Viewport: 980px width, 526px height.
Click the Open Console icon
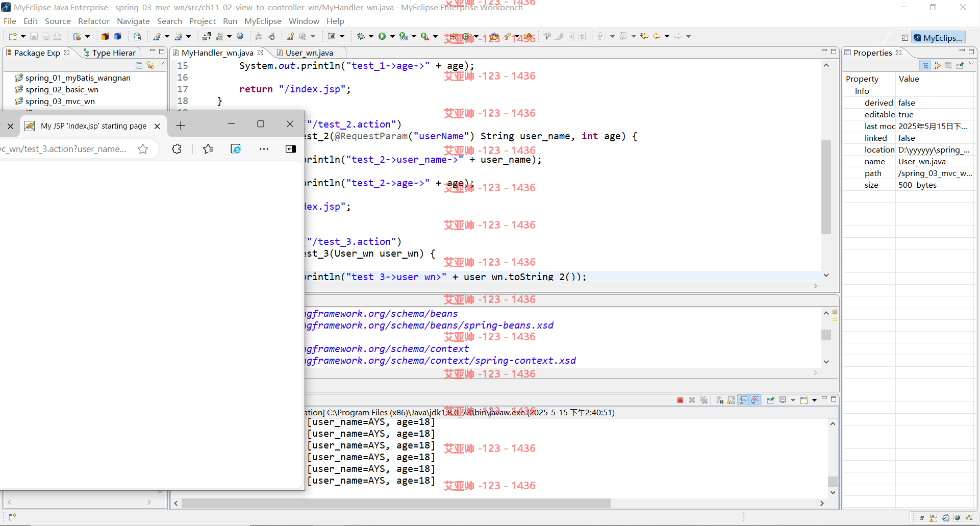[x=804, y=400]
